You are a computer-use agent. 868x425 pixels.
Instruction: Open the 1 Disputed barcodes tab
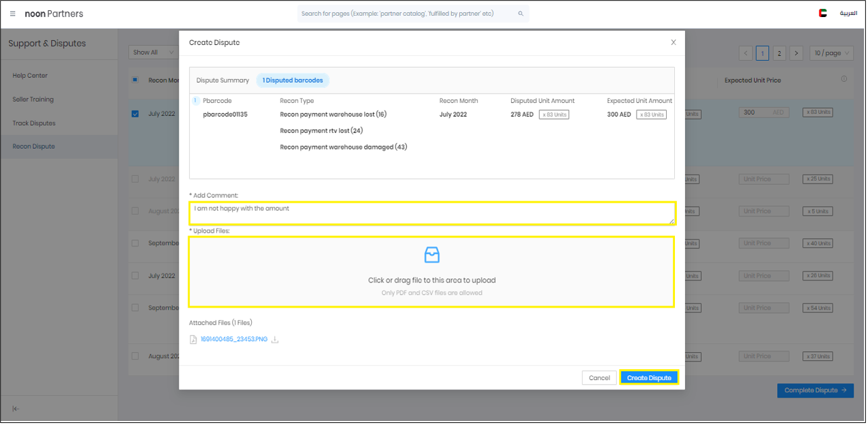click(x=292, y=80)
